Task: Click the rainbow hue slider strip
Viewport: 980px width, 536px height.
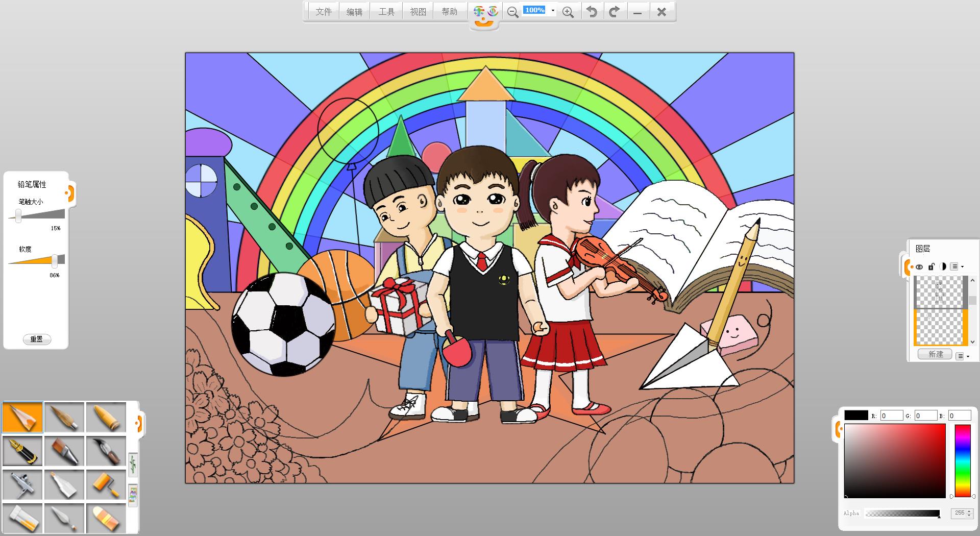Action: coord(962,460)
